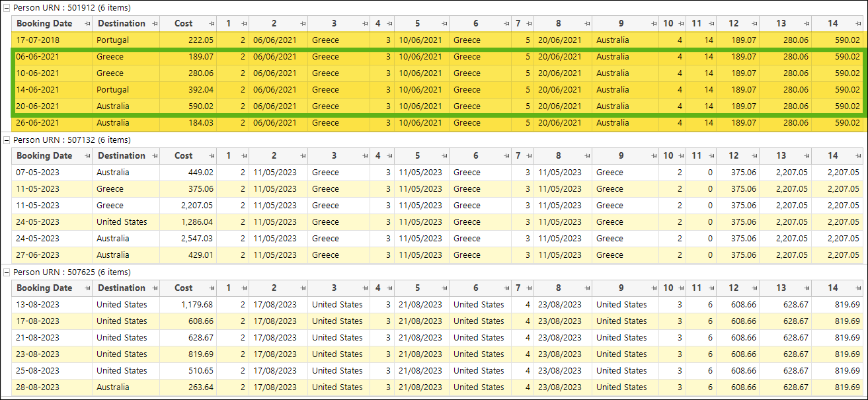Collapse the Person URN 507132 group
The image size is (868, 400).
click(7, 140)
